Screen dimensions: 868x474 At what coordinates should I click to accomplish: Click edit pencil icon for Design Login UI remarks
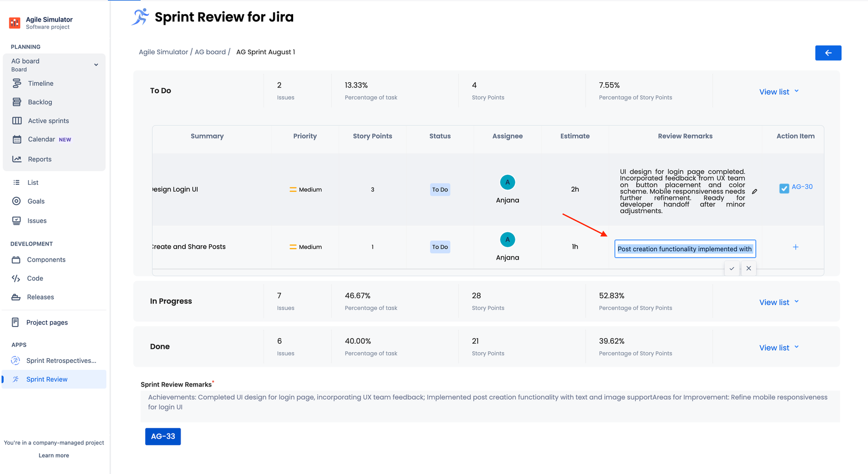754,192
